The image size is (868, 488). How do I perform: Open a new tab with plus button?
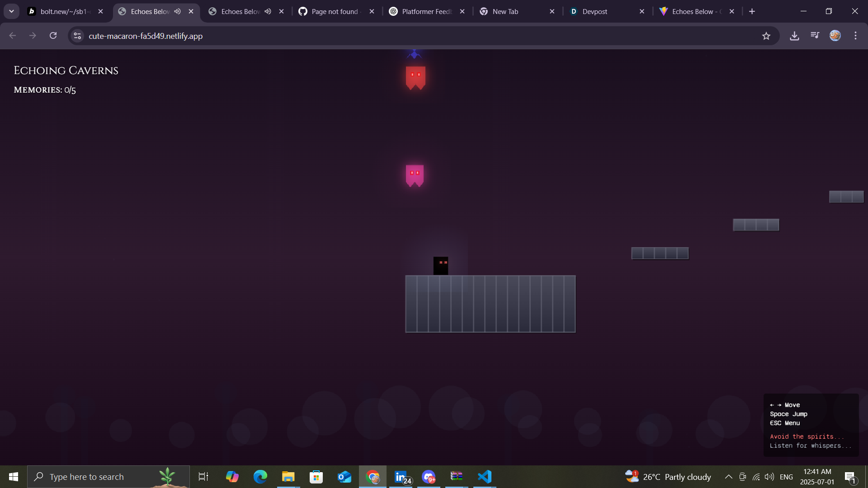tap(752, 11)
